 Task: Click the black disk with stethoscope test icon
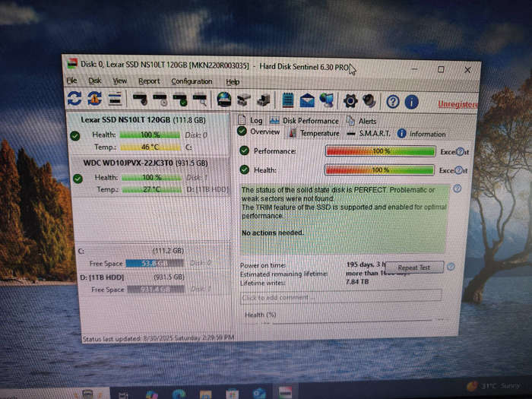coord(140,100)
